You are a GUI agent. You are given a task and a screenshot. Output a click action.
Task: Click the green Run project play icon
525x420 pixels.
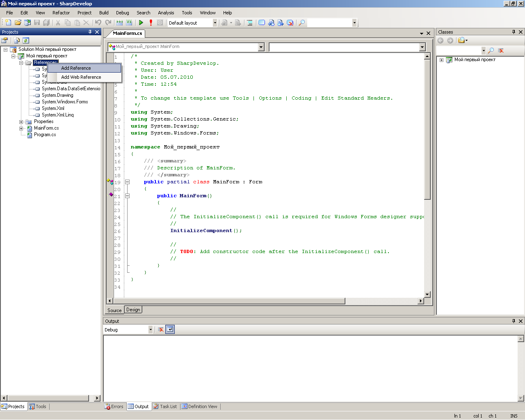(141, 23)
